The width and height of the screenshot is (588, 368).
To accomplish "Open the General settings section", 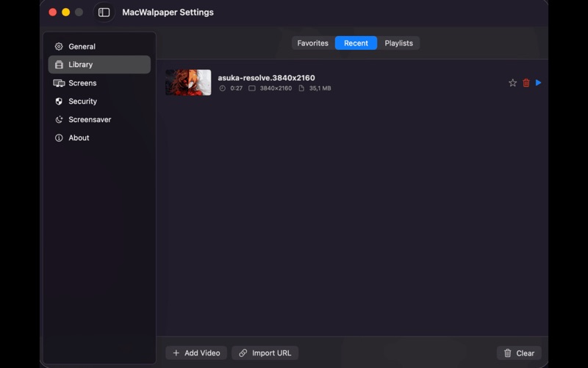I will [x=99, y=46].
